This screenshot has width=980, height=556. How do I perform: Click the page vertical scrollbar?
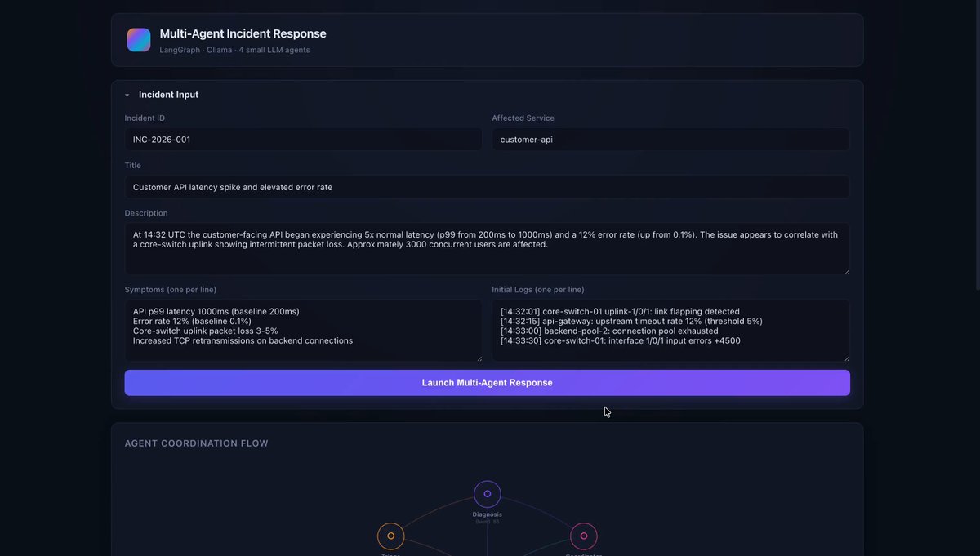pyautogui.click(x=977, y=145)
